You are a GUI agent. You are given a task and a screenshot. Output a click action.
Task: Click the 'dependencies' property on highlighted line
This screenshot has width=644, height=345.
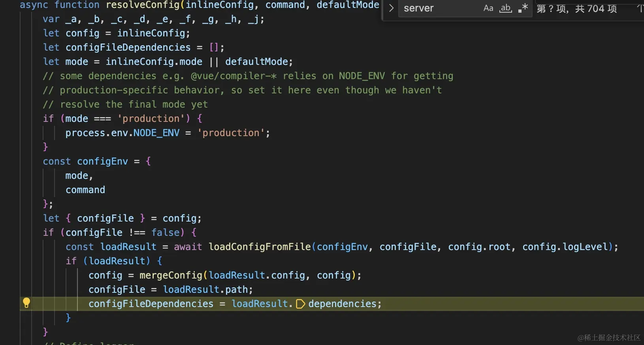343,304
